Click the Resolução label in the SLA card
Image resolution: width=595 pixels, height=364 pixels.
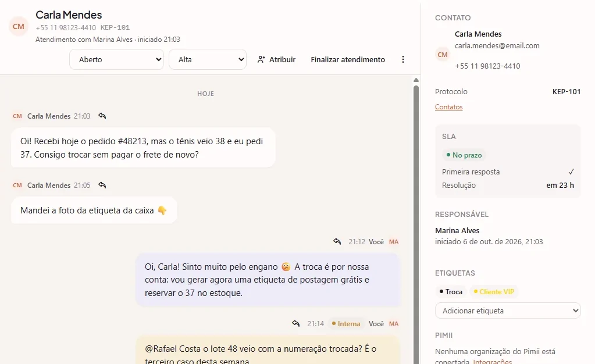pyautogui.click(x=459, y=185)
